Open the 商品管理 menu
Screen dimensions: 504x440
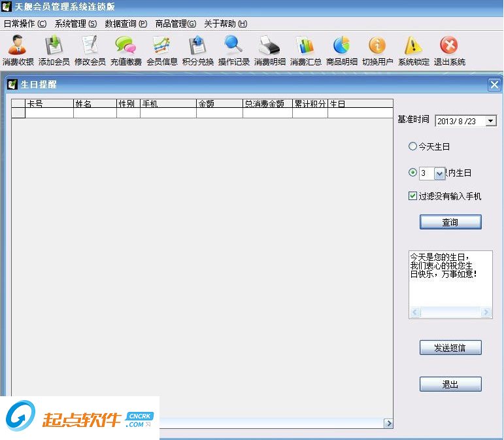tap(175, 24)
